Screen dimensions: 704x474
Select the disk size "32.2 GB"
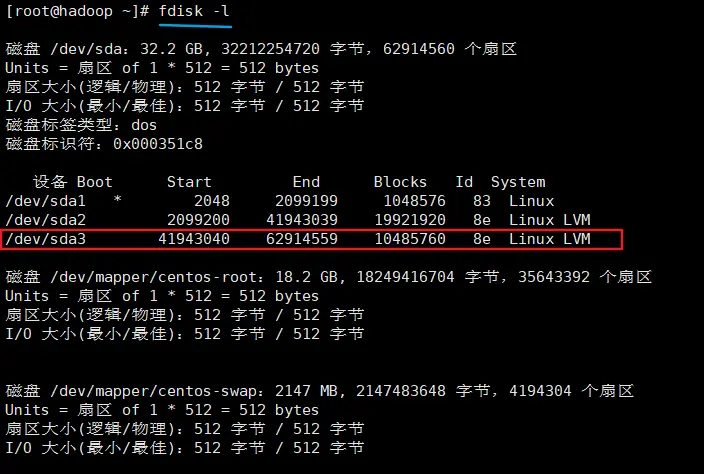tap(172, 48)
